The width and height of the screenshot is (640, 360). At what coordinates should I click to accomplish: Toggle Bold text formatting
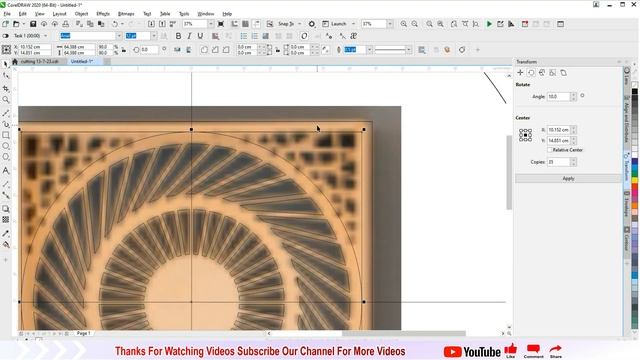[178, 36]
